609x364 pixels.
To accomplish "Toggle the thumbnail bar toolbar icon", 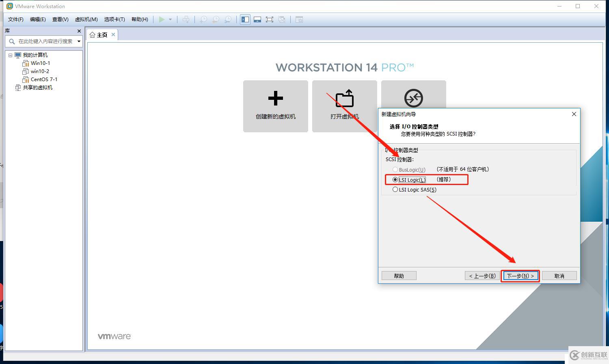I will (257, 19).
